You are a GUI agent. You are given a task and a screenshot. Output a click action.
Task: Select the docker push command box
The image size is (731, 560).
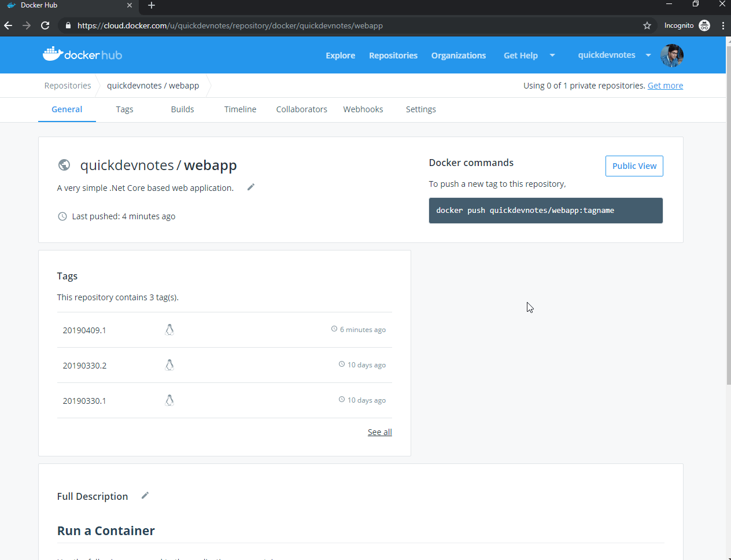pyautogui.click(x=546, y=211)
